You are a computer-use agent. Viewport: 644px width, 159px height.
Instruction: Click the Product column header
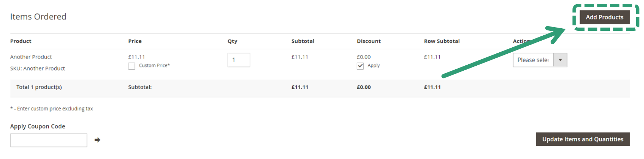coord(21,41)
